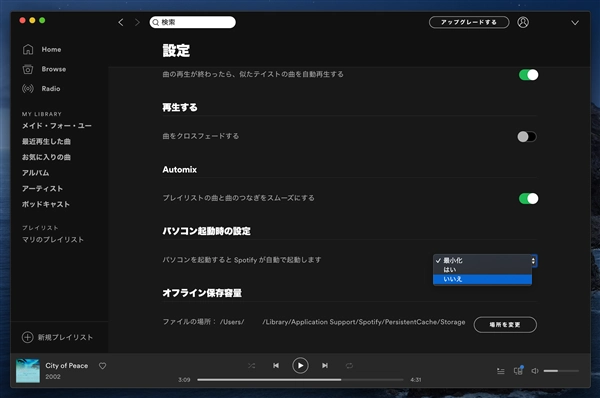
Task: Go forward with the right arrow
Action: pos(137,23)
